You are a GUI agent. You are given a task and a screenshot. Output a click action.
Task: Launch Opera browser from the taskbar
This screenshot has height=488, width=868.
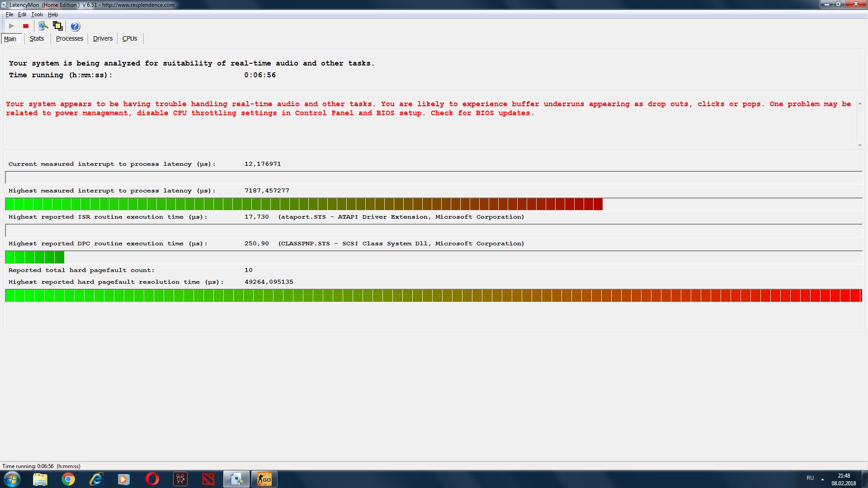click(x=152, y=479)
